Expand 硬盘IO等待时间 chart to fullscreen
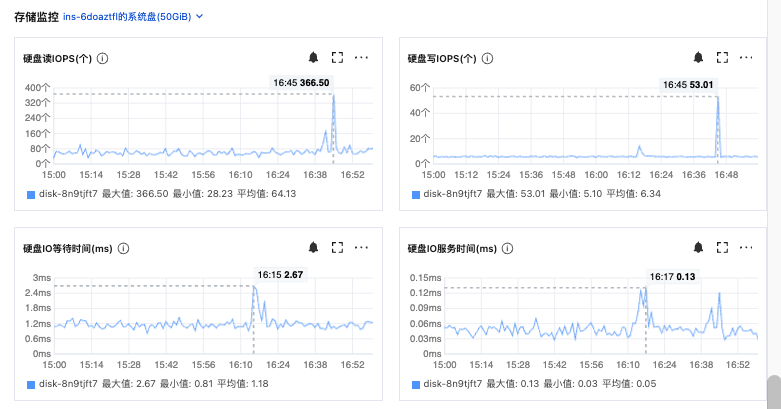 (337, 247)
